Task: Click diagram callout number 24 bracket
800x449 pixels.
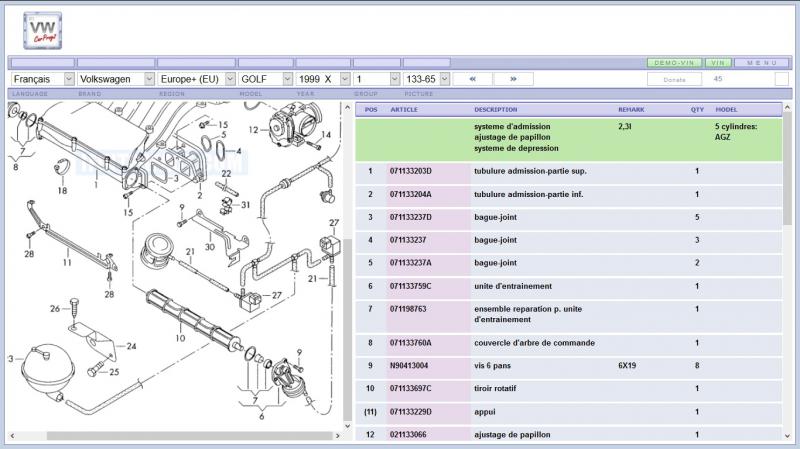Action: 132,346
